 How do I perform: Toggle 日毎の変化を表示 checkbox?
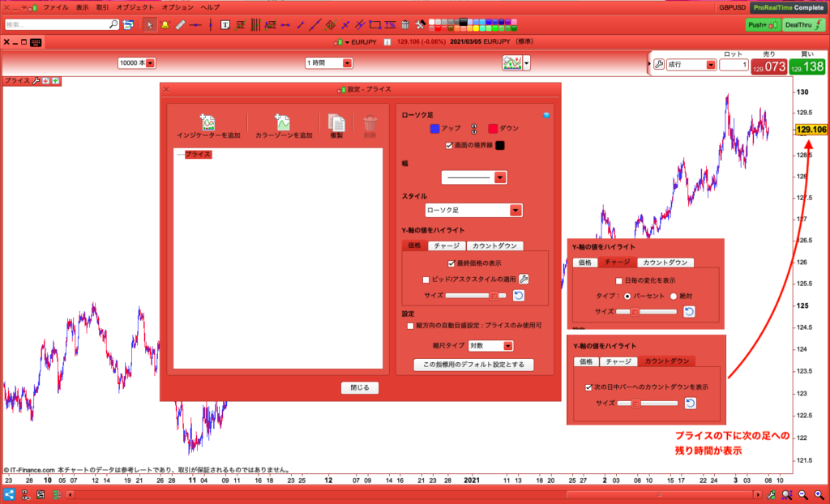tap(618, 280)
